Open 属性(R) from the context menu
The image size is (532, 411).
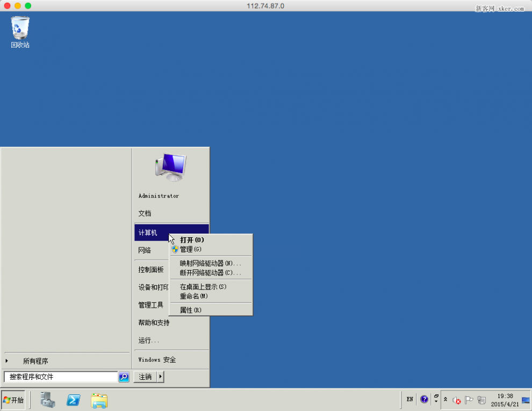(211, 310)
